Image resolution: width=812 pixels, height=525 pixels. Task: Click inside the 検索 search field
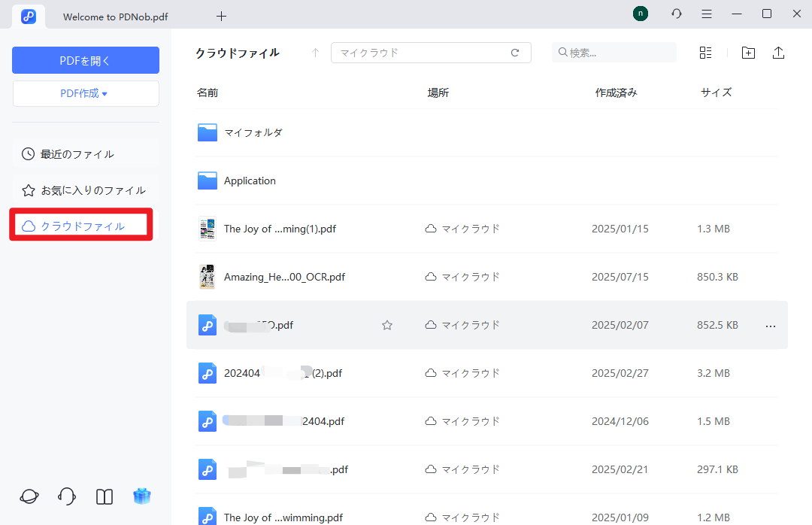[614, 53]
